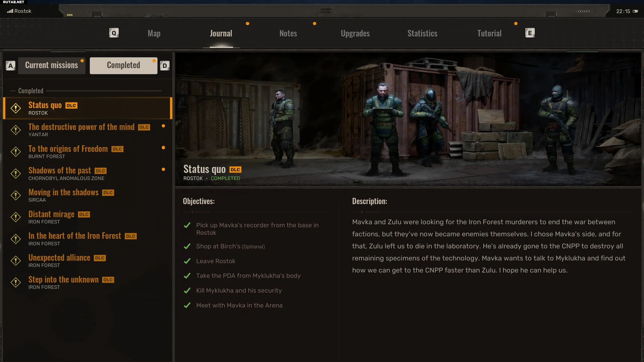Click the D key icon beside Completed

[x=165, y=66]
